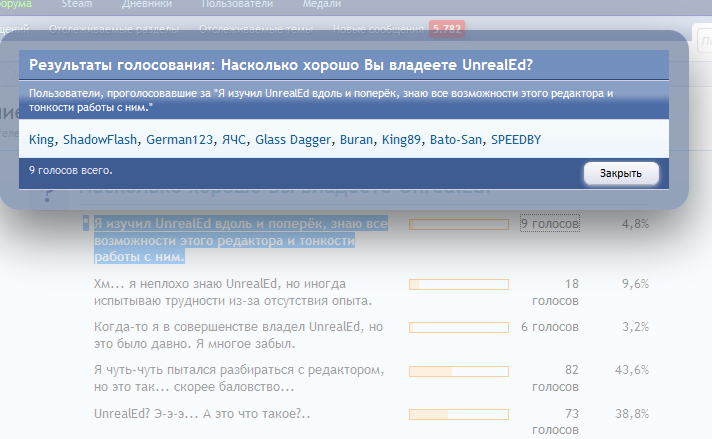The height and width of the screenshot is (439, 712).
Task: Click the '9 голосов всего.' footer text
Action: 71,171
